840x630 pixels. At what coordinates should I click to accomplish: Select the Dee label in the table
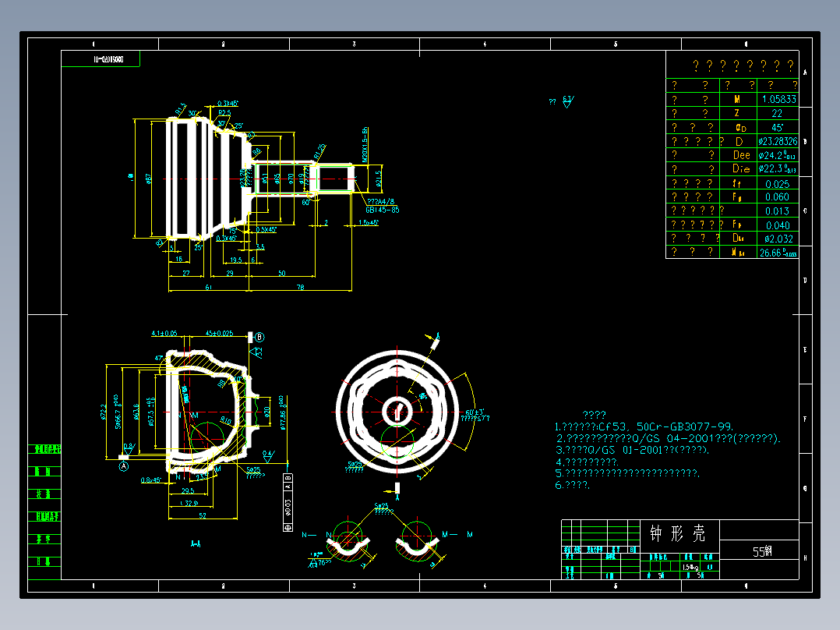pyautogui.click(x=742, y=155)
